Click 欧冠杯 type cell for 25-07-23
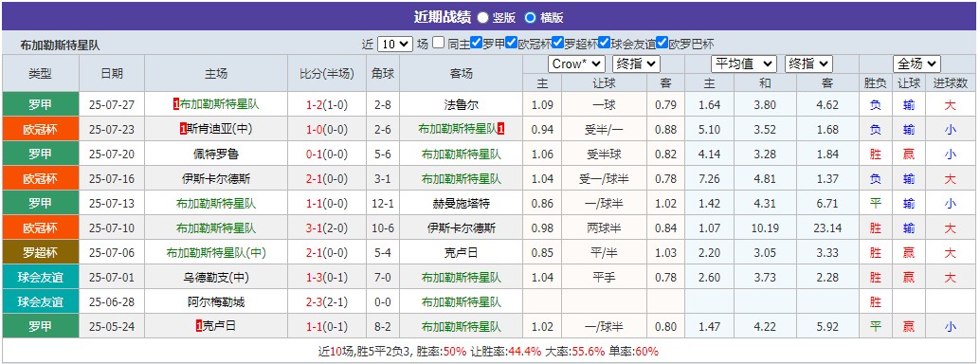The width and height of the screenshot is (980, 364). (x=41, y=129)
